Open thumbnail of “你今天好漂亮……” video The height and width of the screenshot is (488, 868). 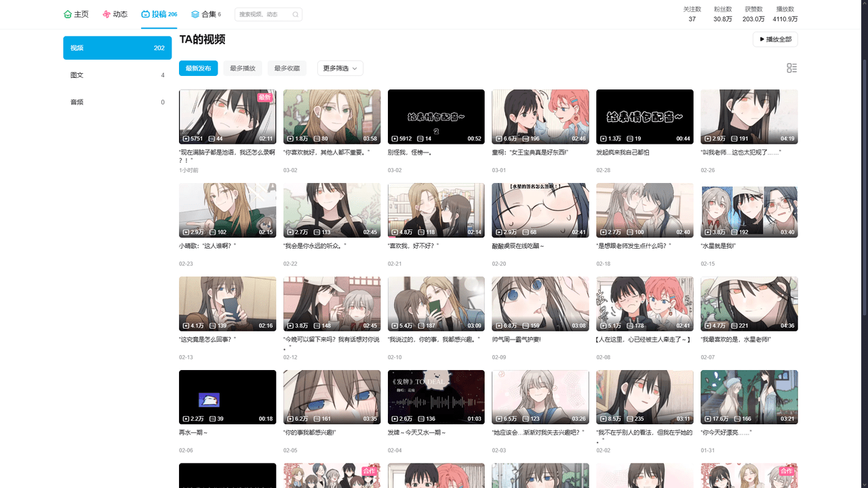(x=749, y=397)
